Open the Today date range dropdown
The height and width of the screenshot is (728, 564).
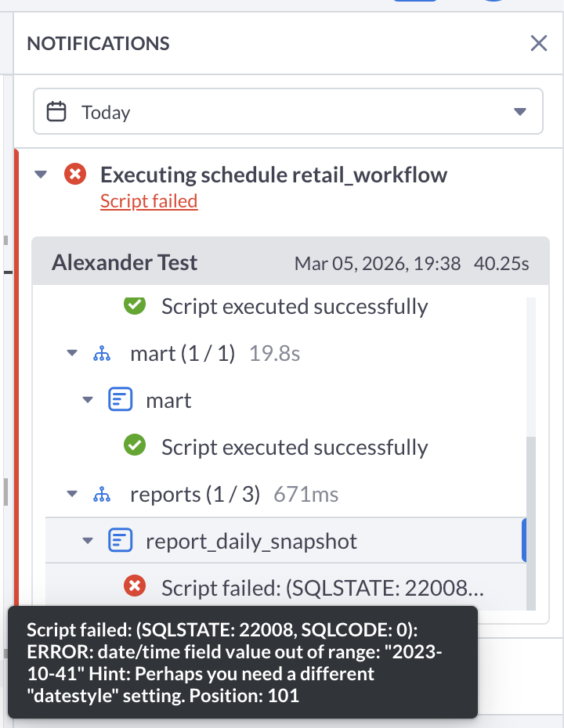pos(519,112)
